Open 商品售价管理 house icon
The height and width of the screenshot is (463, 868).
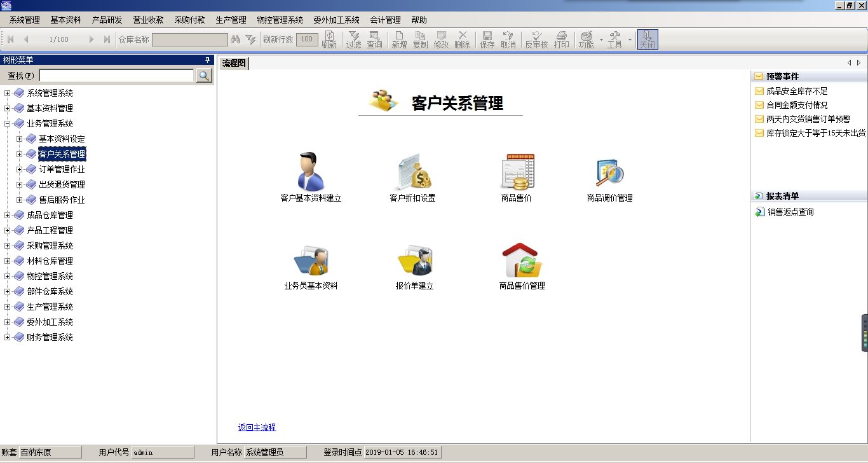[522, 259]
